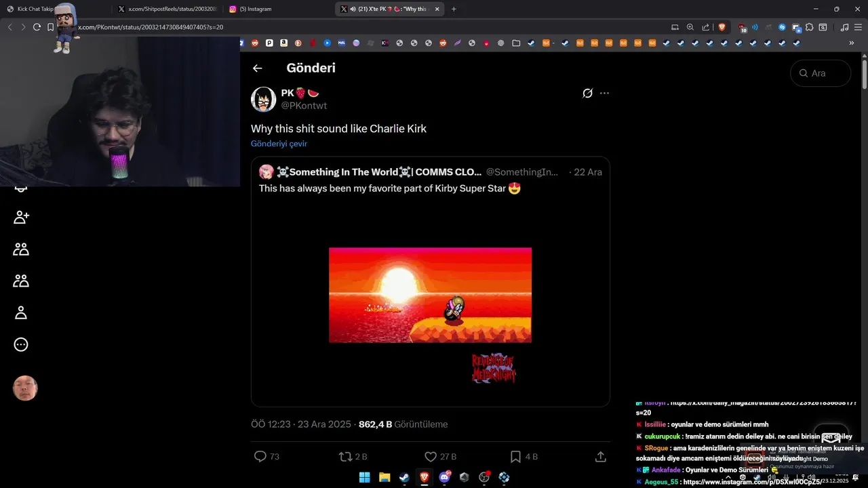Open the post's three-dot more menu

pyautogui.click(x=604, y=93)
